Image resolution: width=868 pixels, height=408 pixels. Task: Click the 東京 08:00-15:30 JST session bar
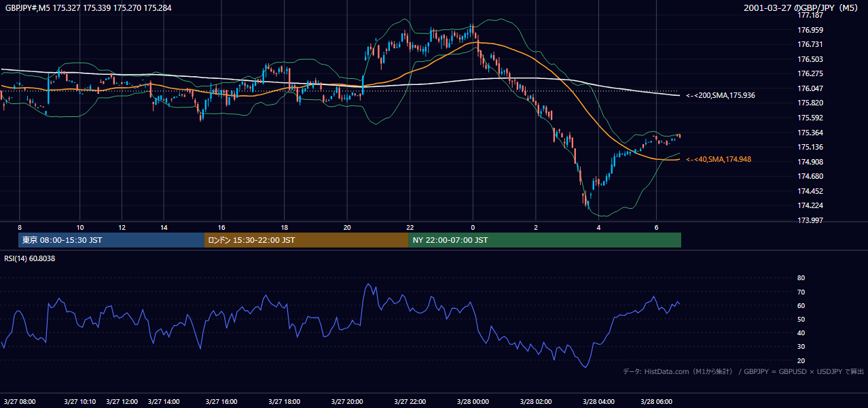pyautogui.click(x=111, y=240)
